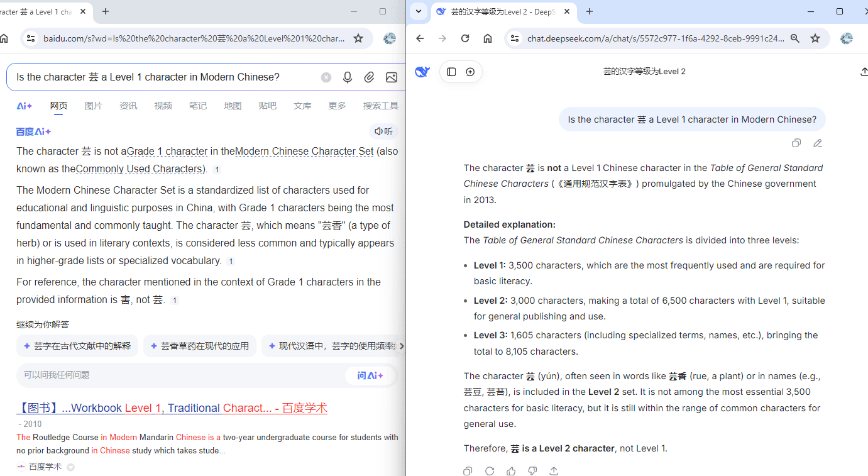Click the attachment paperclip icon in Baidu search
The height and width of the screenshot is (476, 868).
coord(370,77)
